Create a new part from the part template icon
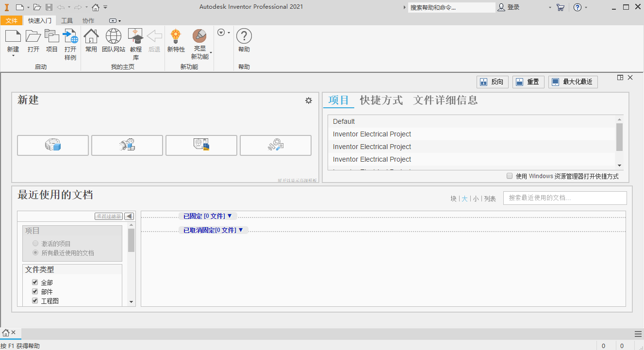This screenshot has height=350, width=644. pos(52,145)
